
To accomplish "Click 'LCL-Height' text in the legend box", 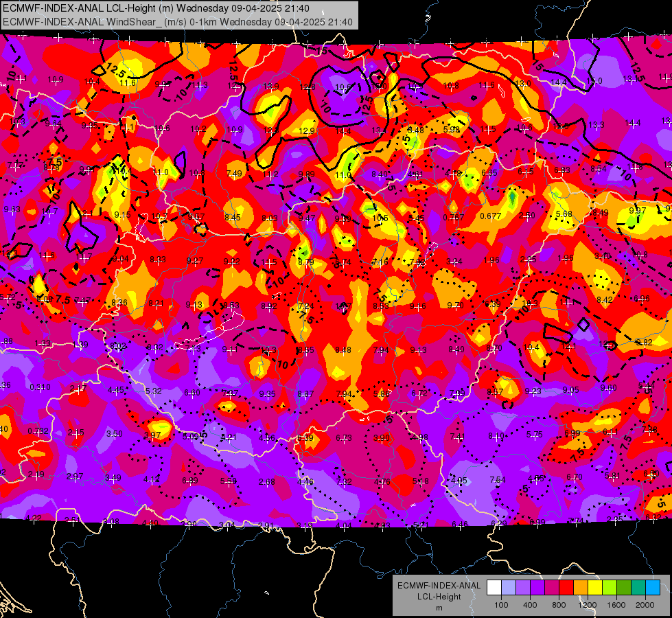I will tap(439, 597).
